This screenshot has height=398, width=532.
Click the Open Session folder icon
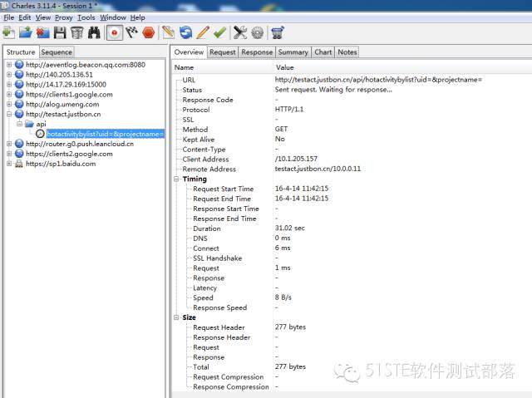click(x=26, y=33)
